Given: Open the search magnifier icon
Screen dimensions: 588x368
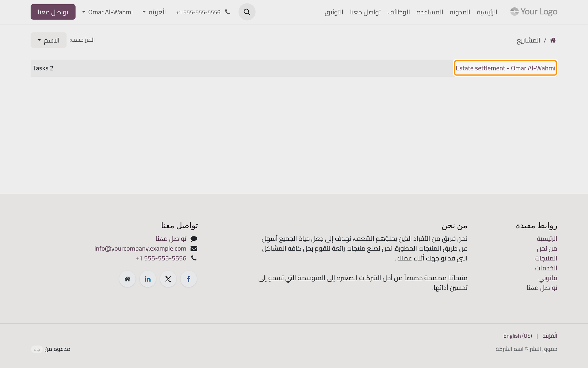Looking at the screenshot, I should coord(247,12).
